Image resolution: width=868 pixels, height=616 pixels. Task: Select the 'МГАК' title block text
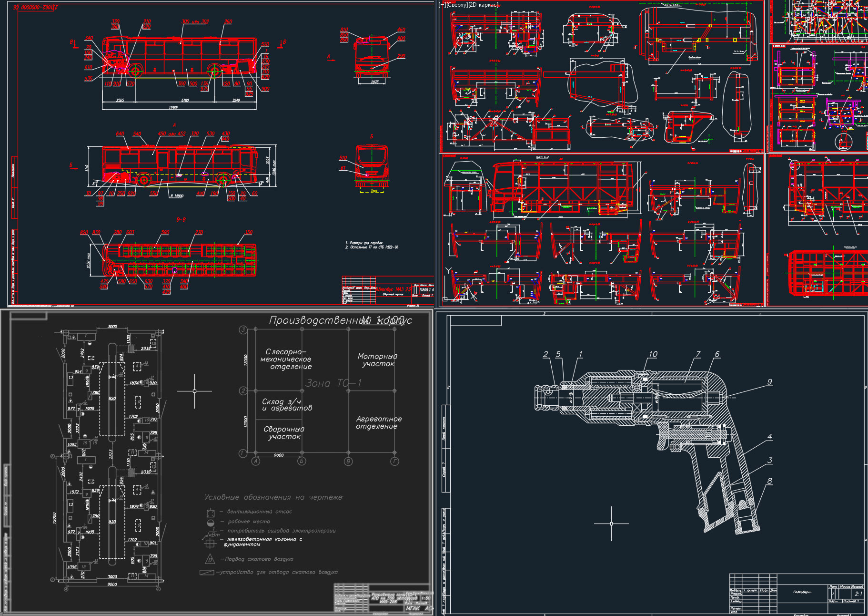413,608
